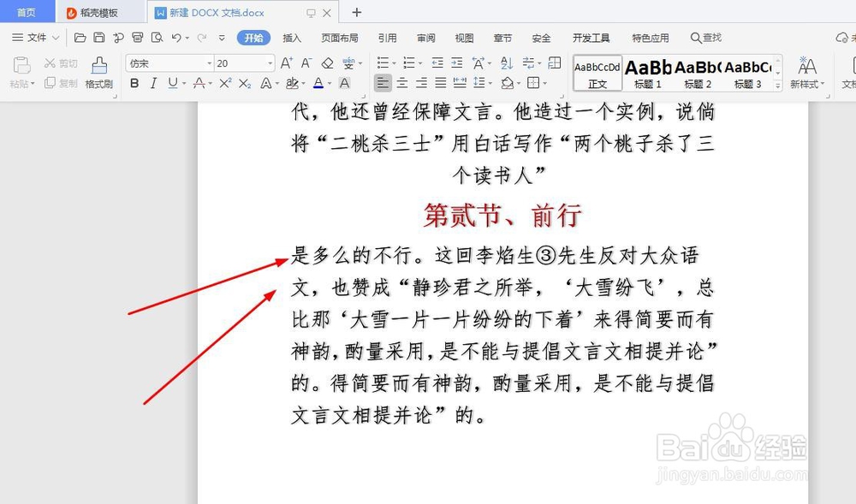Undo the last action with the undo arrow
The height and width of the screenshot is (504, 856).
point(175,38)
